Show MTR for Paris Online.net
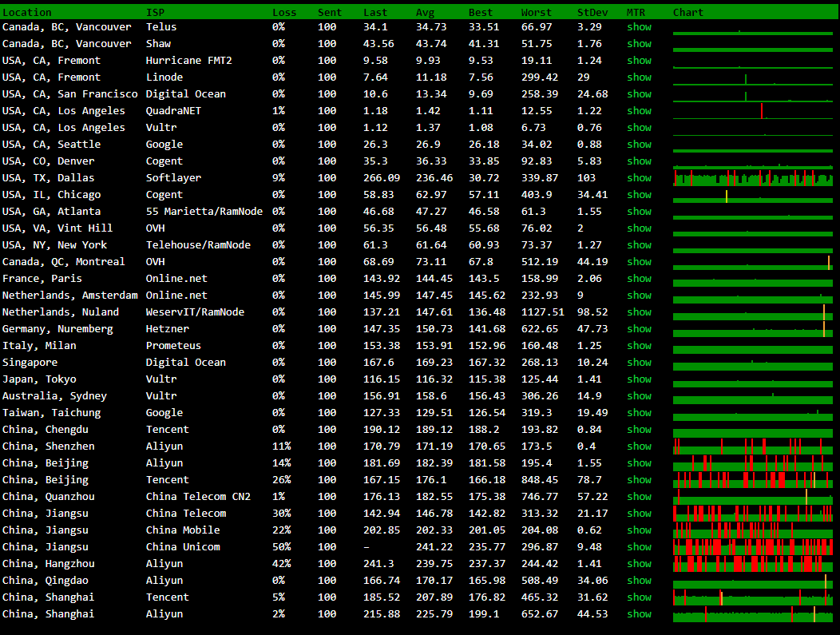Image resolution: width=840 pixels, height=635 pixels. coord(639,279)
